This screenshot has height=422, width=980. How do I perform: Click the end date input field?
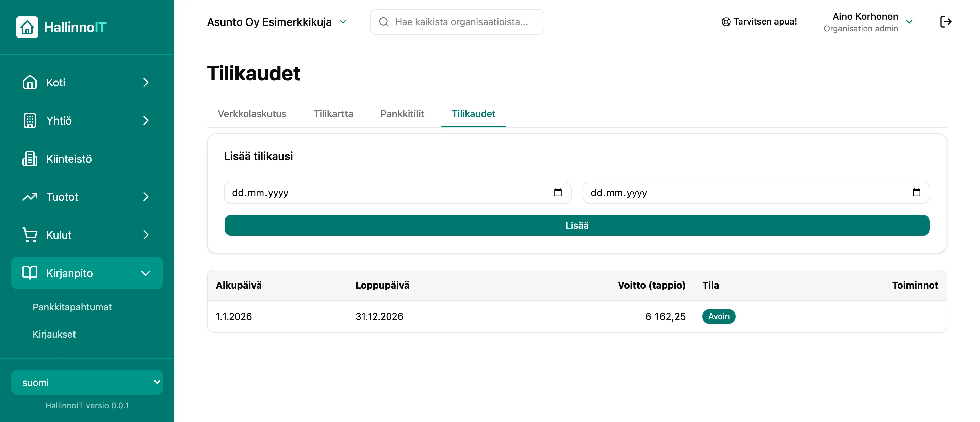click(756, 193)
